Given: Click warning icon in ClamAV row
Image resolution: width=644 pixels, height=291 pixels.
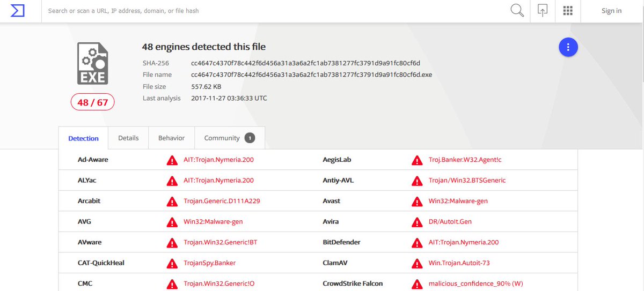Looking at the screenshot, I should tap(417, 263).
